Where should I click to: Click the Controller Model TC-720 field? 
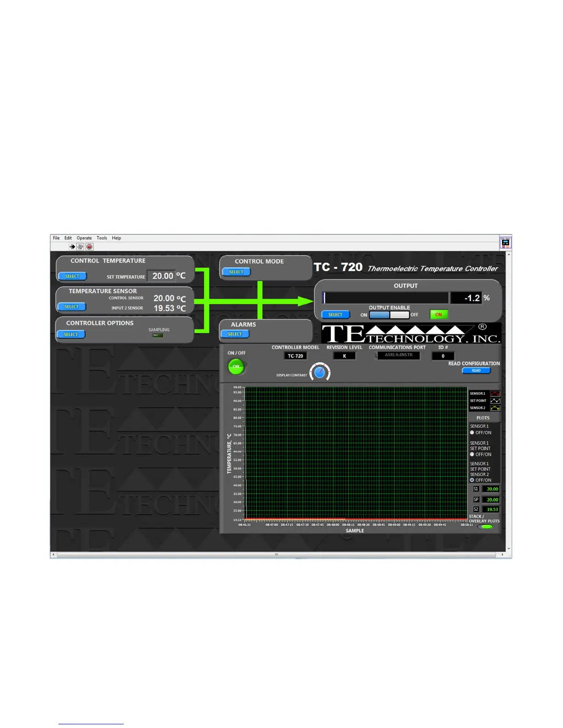click(x=295, y=356)
